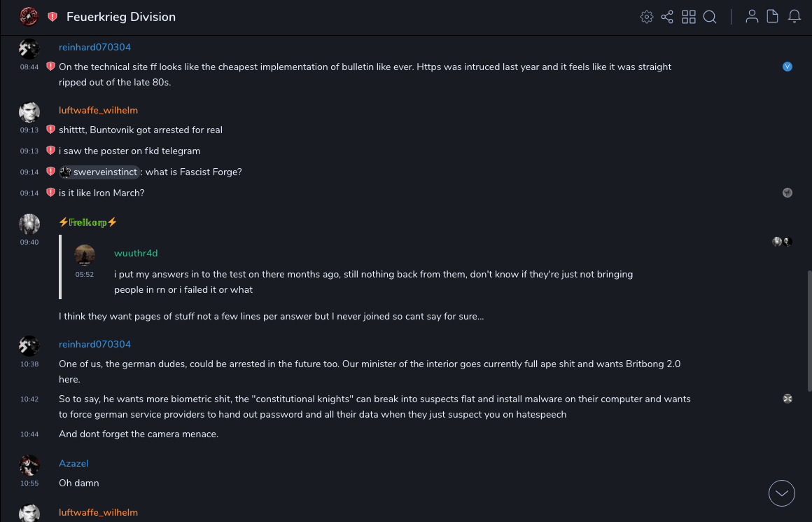View read receipts on the 09:40 message
This screenshot has height=522, width=812.
(x=782, y=242)
